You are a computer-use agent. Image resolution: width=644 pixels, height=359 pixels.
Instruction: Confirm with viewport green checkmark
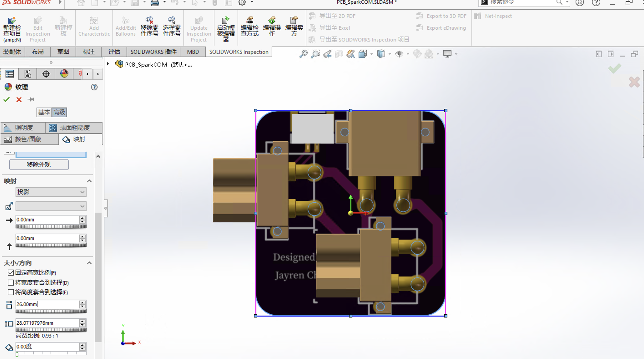(614, 69)
